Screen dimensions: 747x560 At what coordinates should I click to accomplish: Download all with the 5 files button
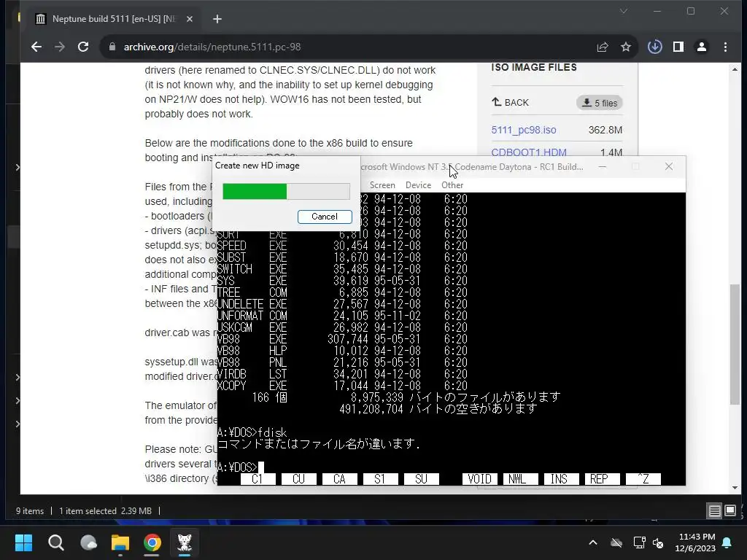point(600,103)
